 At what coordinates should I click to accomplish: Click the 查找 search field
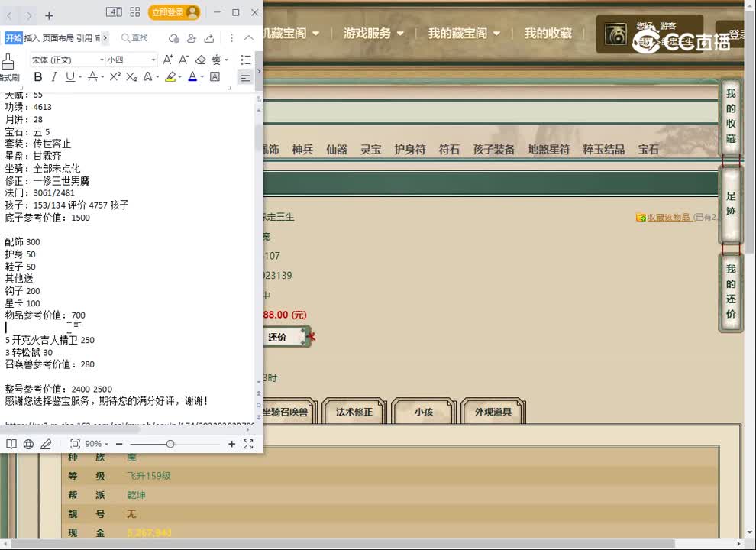click(x=134, y=38)
